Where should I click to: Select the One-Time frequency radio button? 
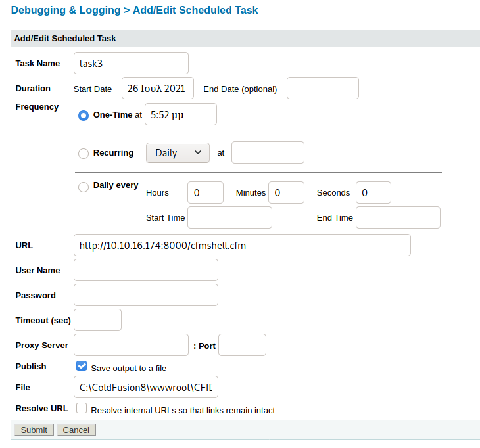84,115
